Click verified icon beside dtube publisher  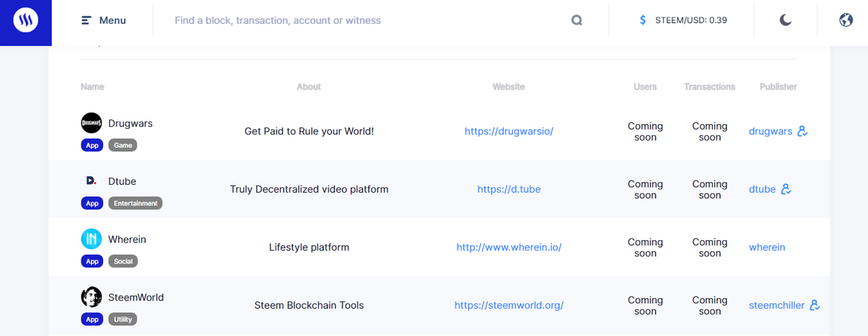[787, 189]
